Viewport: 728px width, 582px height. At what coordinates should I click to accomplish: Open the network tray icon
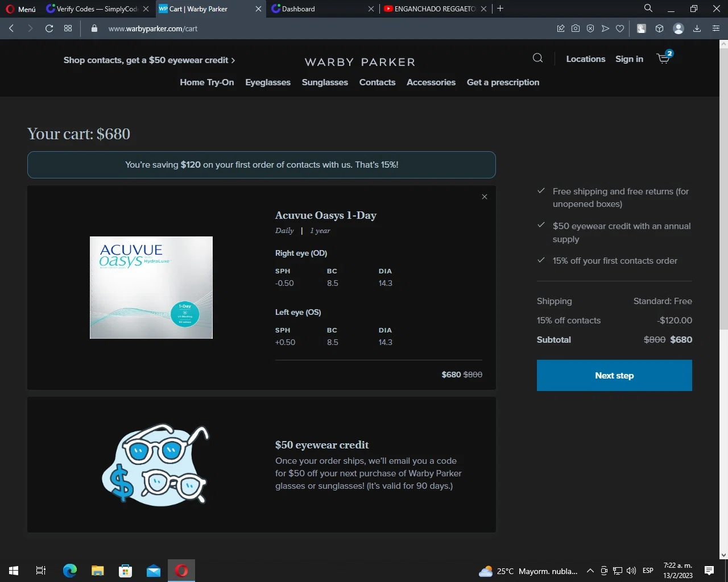[x=618, y=571]
